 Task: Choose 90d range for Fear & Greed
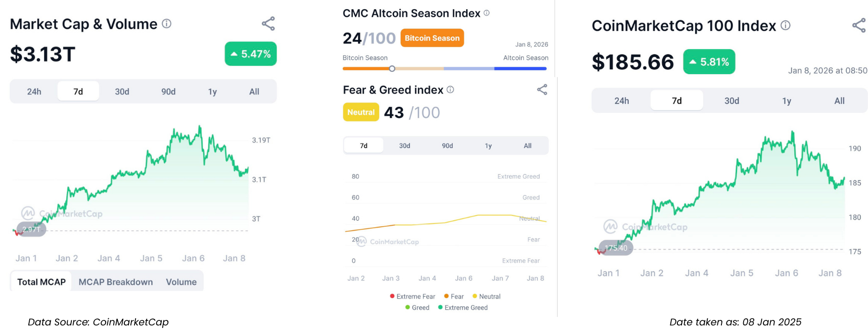(447, 146)
